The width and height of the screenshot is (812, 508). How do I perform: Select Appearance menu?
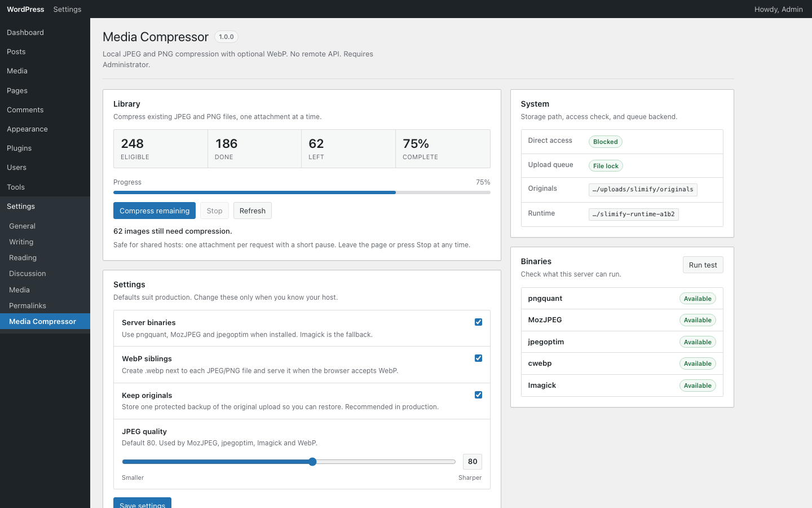coord(45,129)
